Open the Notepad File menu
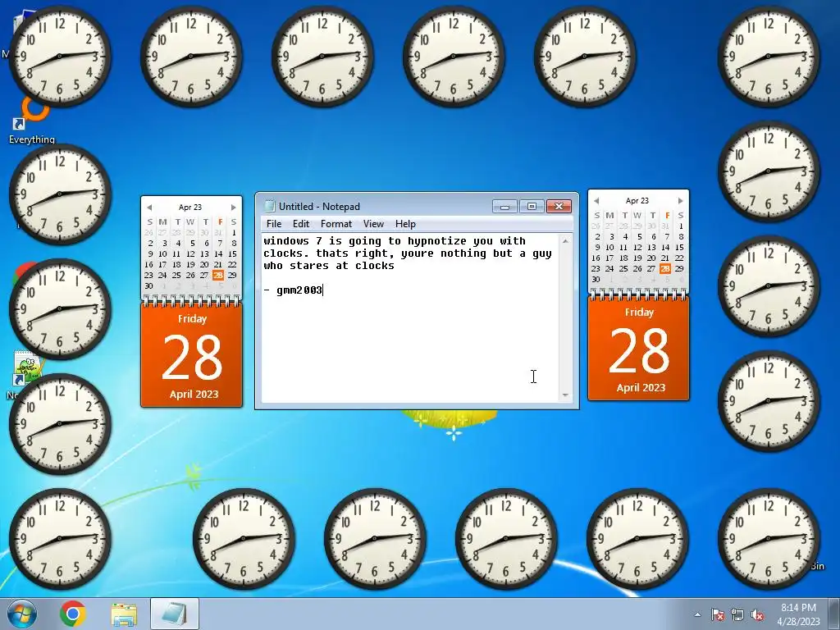840x630 pixels. click(274, 224)
